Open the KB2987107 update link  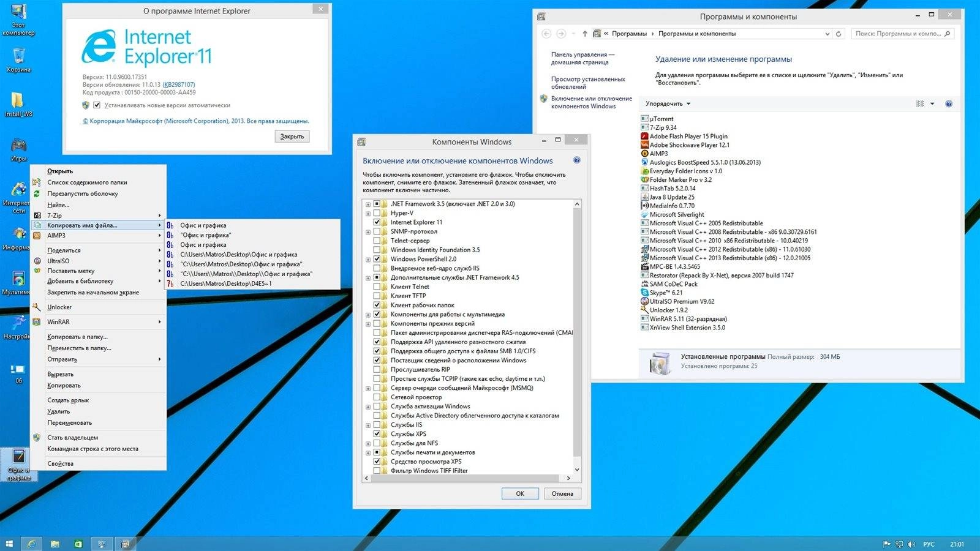click(178, 84)
